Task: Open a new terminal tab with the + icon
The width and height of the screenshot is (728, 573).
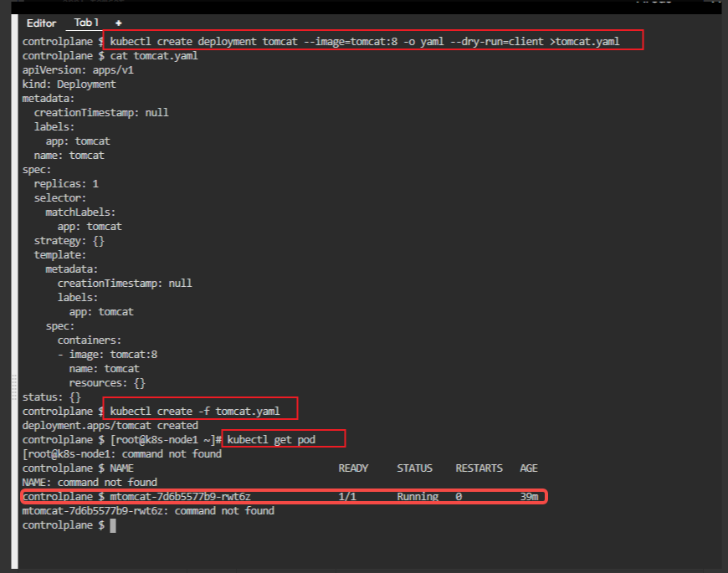Action: [115, 23]
